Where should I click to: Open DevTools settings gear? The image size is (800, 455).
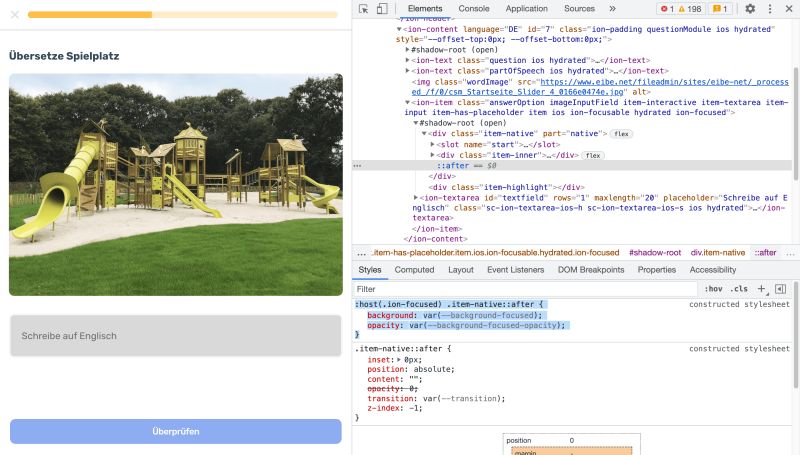pyautogui.click(x=750, y=9)
